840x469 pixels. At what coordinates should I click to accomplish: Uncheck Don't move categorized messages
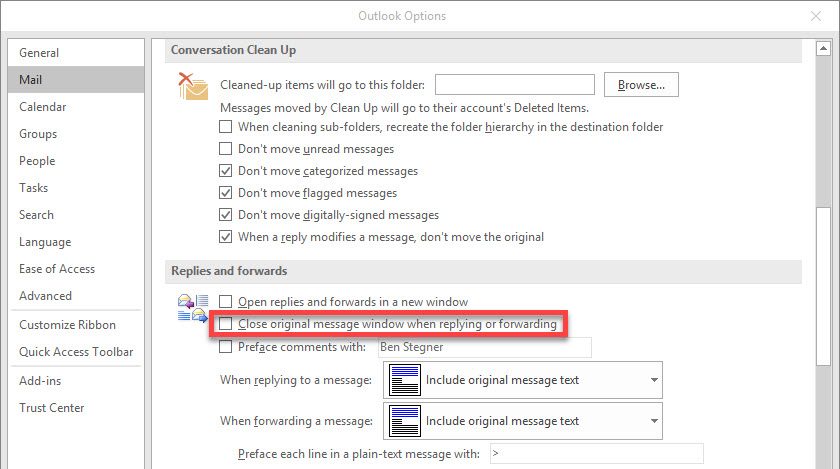tap(226, 170)
